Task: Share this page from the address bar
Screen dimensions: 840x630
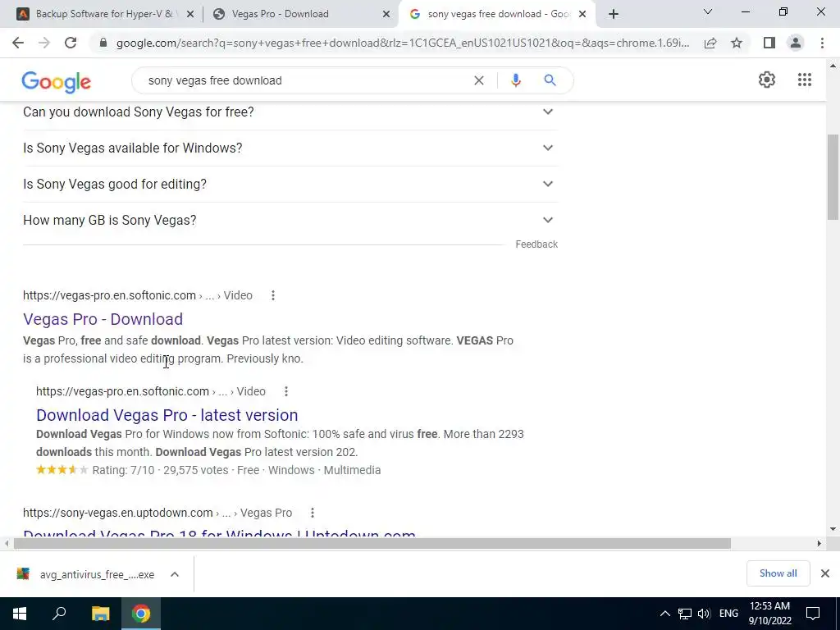Action: [x=710, y=43]
